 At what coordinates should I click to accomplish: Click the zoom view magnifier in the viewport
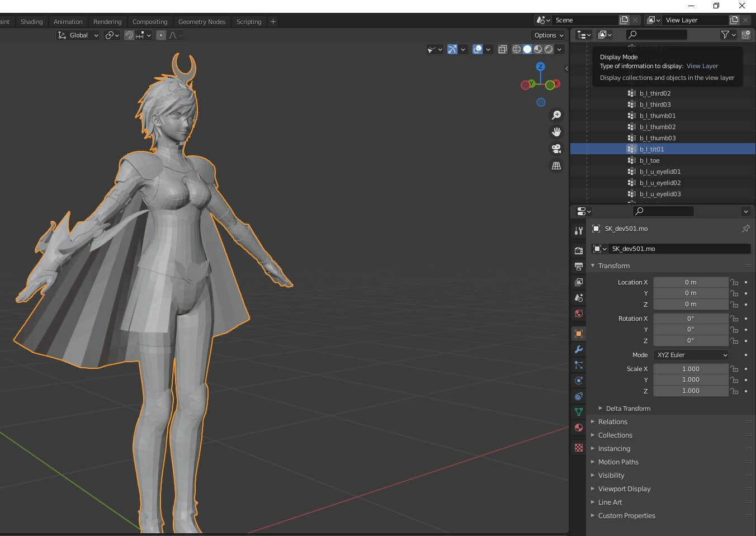(556, 115)
